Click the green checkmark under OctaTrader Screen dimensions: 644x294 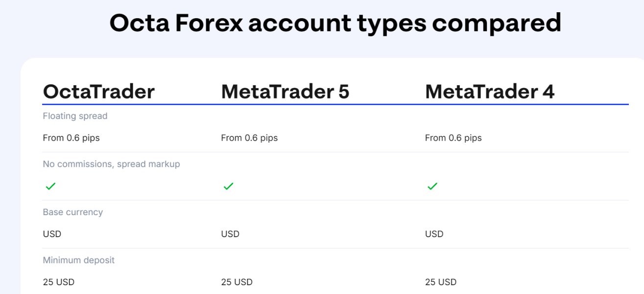click(x=50, y=186)
